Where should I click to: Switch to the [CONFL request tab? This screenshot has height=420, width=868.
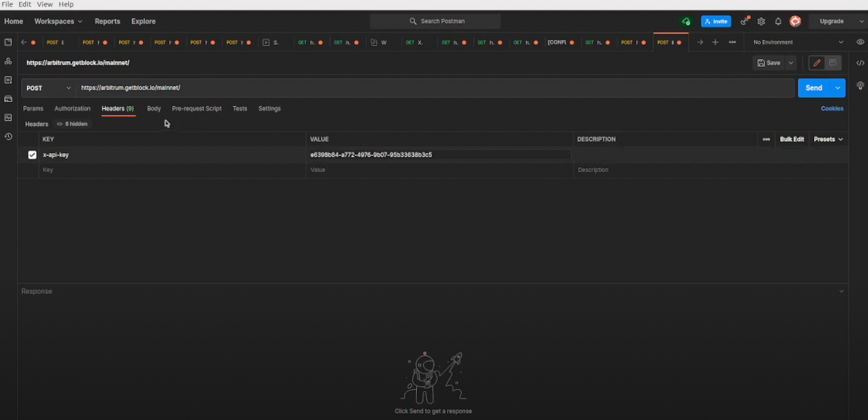560,42
